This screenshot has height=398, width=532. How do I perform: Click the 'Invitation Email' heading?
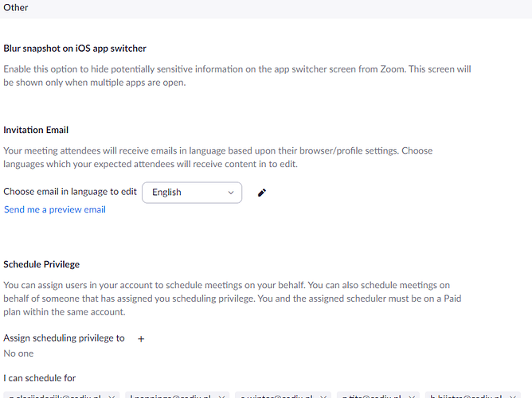pyautogui.click(x=36, y=130)
